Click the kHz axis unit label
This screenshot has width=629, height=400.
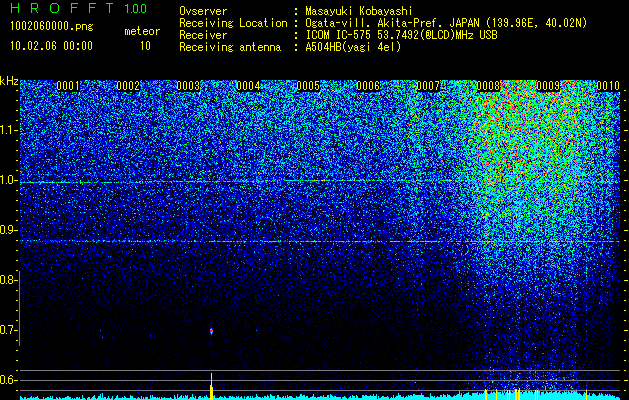tap(9, 81)
